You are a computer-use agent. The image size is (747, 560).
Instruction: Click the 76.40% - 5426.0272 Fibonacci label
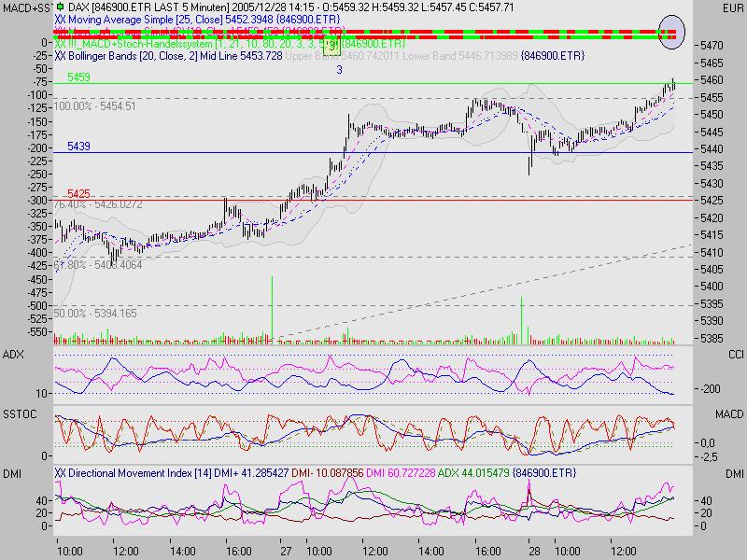click(x=98, y=204)
